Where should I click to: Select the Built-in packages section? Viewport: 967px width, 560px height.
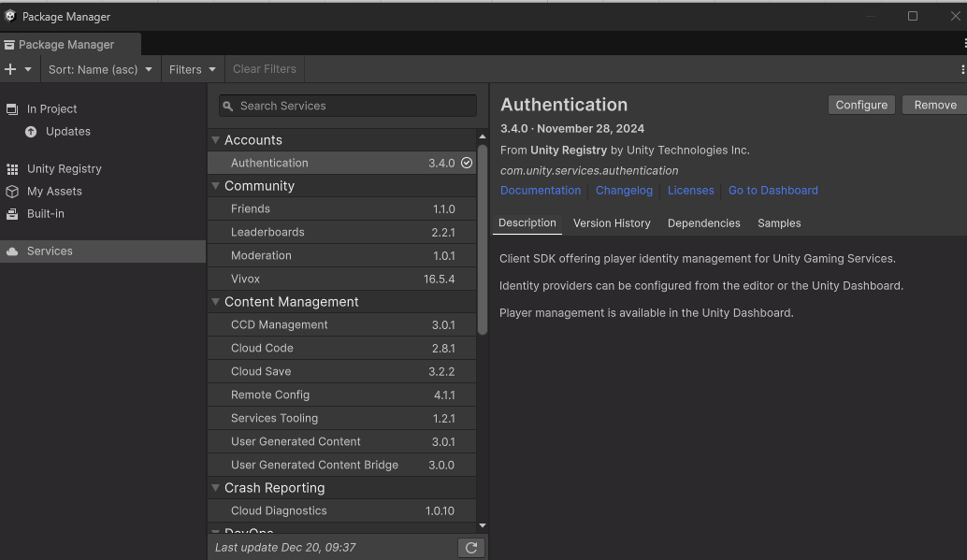pyautogui.click(x=45, y=214)
